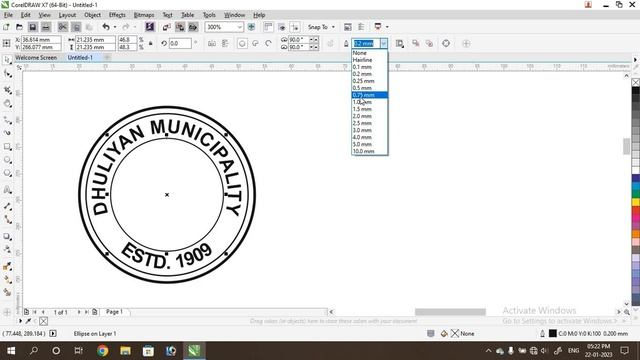Toggle Show Rulers
640x360 pixels.
pyautogui.click(x=268, y=27)
